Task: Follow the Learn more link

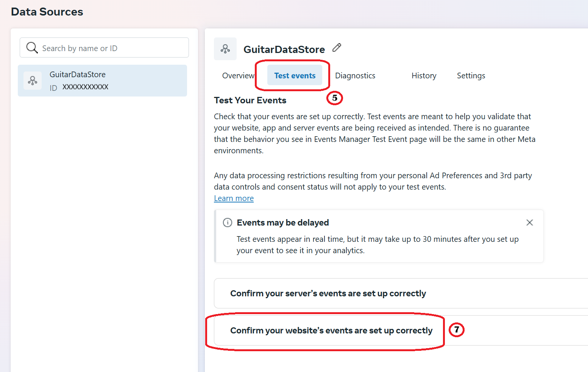Action: (234, 198)
